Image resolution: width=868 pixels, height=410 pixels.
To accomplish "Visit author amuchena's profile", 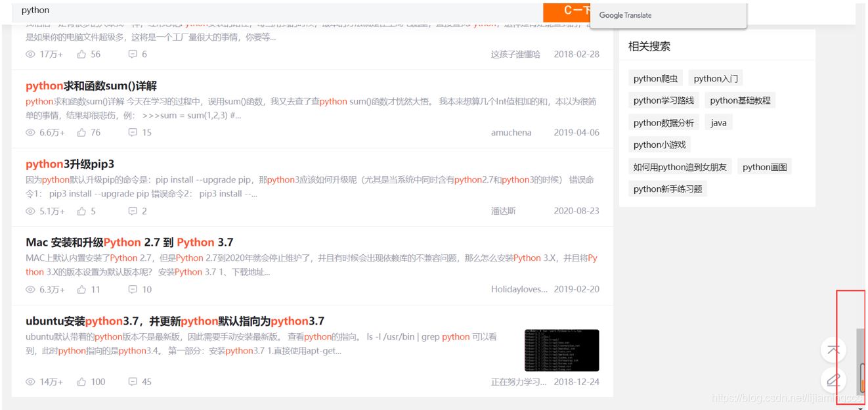I will (513, 132).
